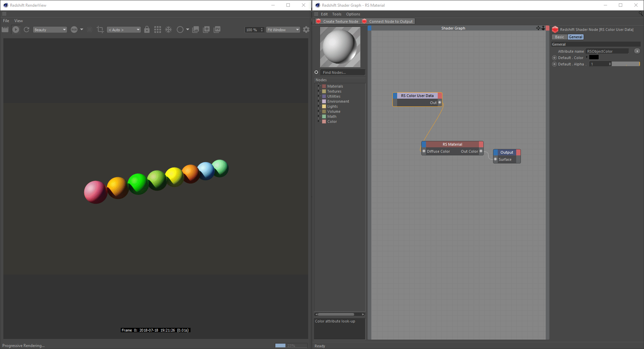Select the crop region render tool

click(100, 30)
